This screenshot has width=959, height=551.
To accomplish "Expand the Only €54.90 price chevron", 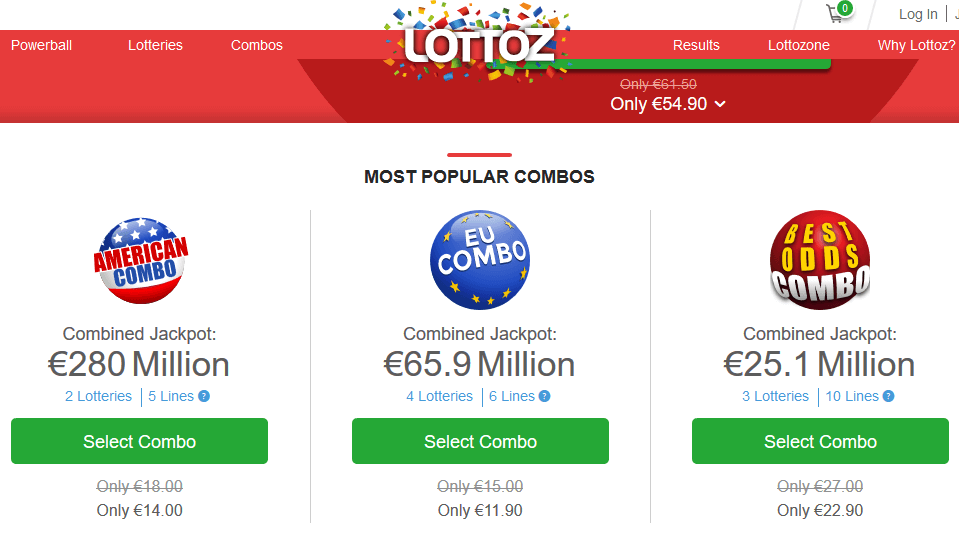I will tap(720, 104).
